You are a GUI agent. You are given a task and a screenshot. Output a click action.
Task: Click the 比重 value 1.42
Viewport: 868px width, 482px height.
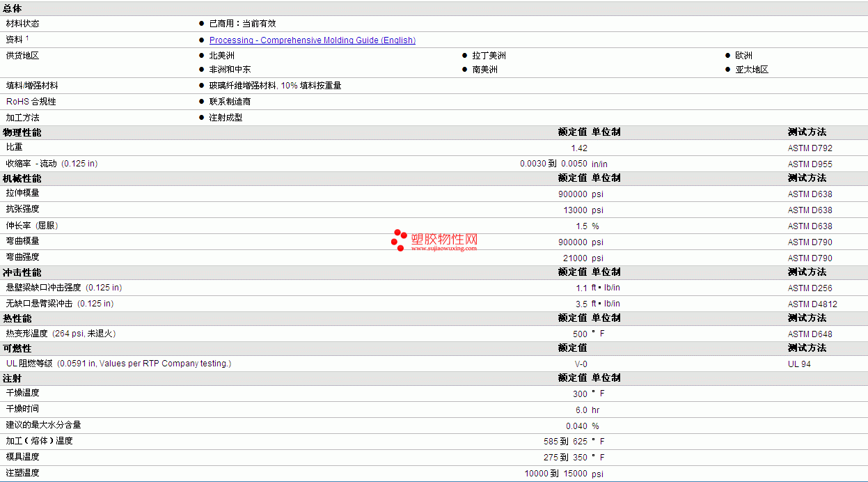[579, 148]
